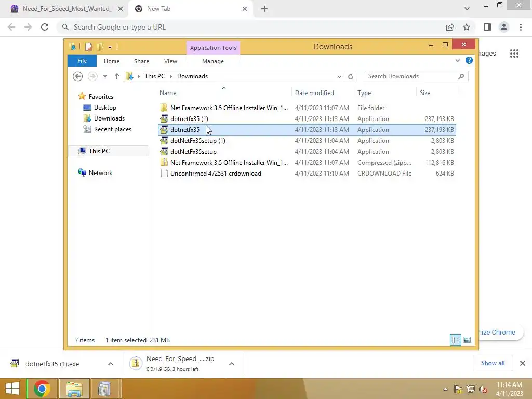The image size is (532, 399).
Task: Open Chrome's three-dot menu
Action: 521,27
